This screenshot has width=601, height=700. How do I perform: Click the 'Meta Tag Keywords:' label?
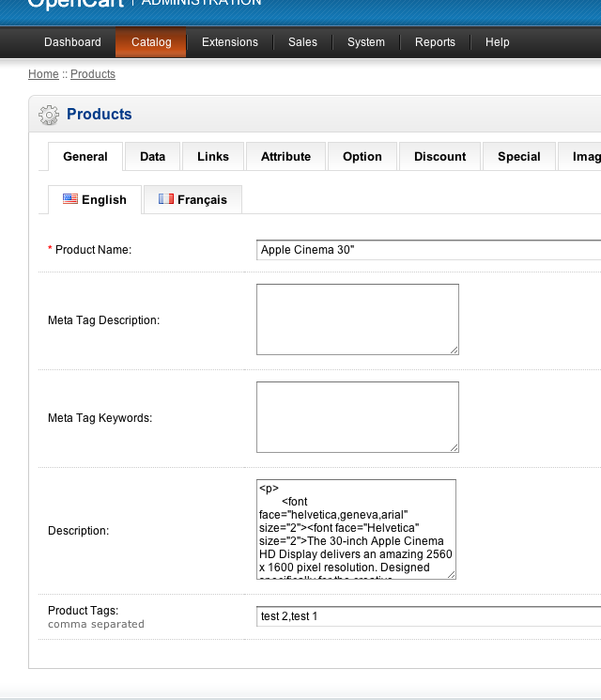click(x=100, y=418)
